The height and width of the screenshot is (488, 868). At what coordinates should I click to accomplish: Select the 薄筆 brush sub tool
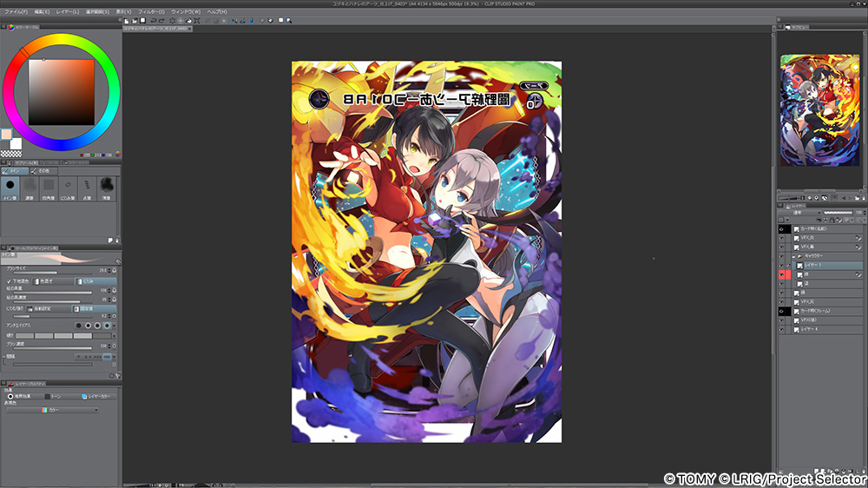coord(106,188)
